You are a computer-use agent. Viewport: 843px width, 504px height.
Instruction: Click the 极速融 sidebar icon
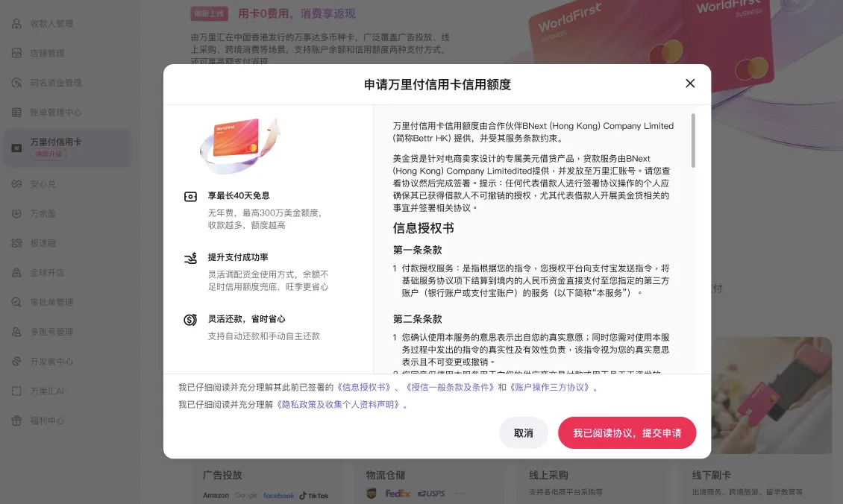coord(16,242)
